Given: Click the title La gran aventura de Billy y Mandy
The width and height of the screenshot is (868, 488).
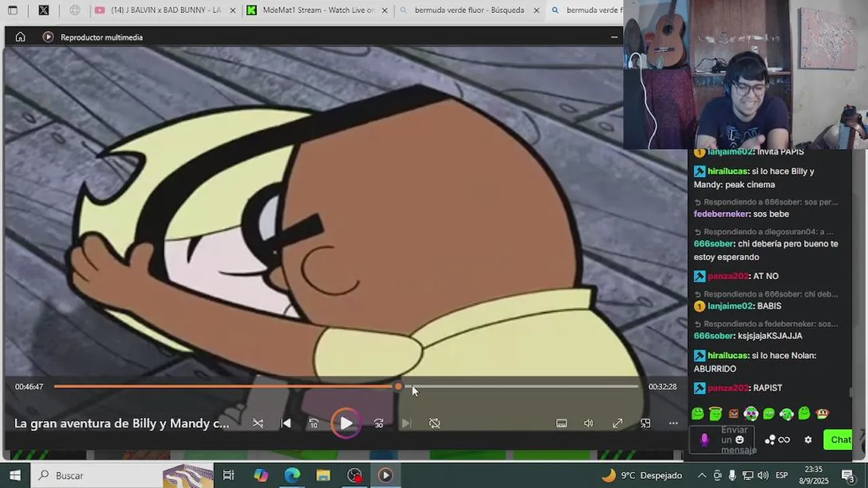Looking at the screenshot, I should click(122, 423).
